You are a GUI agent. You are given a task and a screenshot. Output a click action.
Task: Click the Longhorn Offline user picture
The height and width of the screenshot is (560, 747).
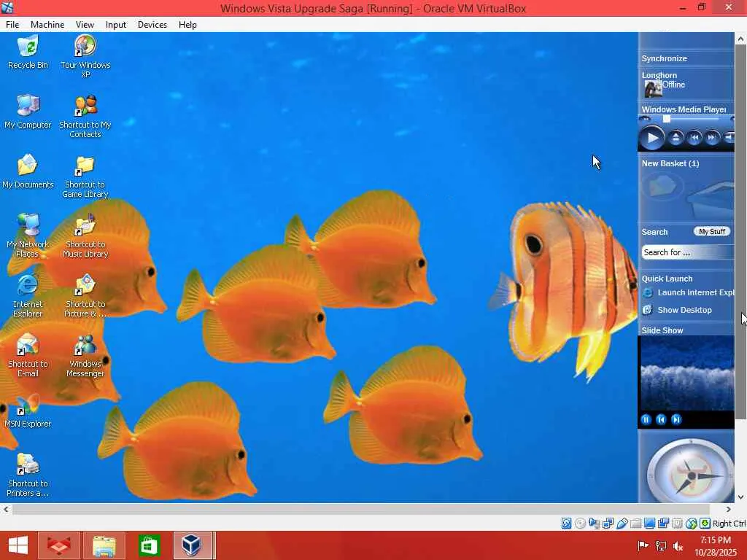pyautogui.click(x=653, y=88)
